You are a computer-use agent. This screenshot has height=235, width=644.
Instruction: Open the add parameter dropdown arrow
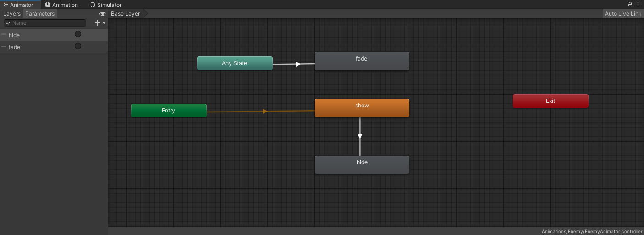pyautogui.click(x=104, y=23)
